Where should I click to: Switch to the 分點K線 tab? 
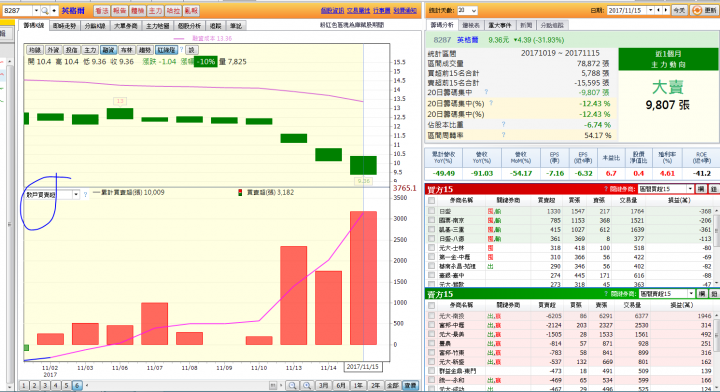(95, 26)
